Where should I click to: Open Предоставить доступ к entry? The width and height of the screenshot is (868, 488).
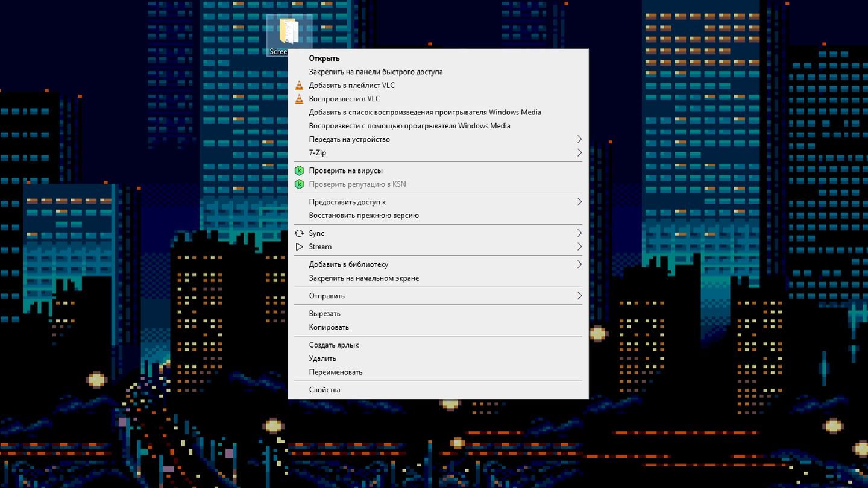(x=438, y=202)
